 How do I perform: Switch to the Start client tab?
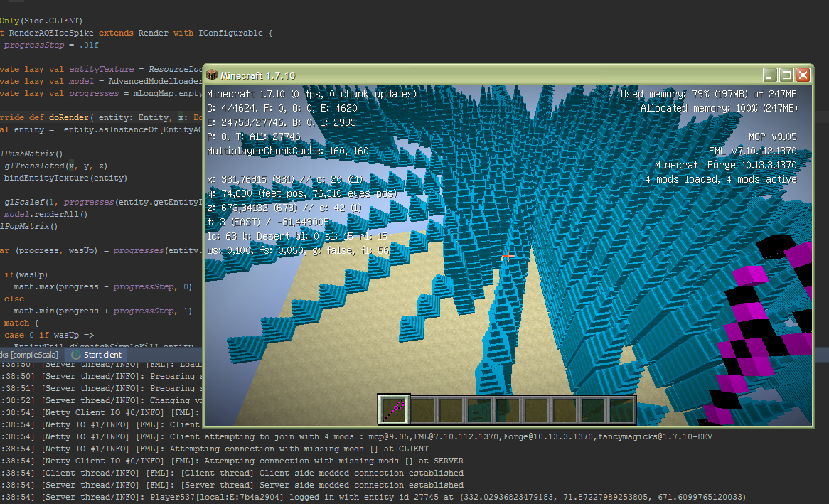(102, 355)
